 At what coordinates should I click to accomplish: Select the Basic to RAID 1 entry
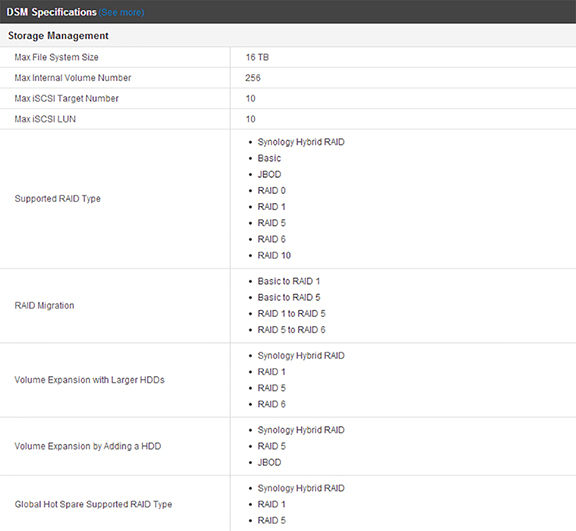289,281
